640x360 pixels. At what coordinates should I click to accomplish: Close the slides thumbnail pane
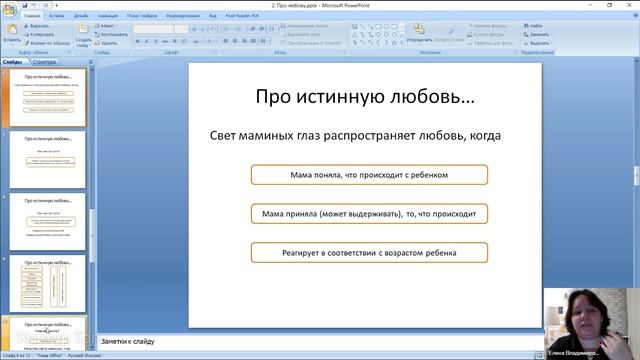click(x=91, y=62)
